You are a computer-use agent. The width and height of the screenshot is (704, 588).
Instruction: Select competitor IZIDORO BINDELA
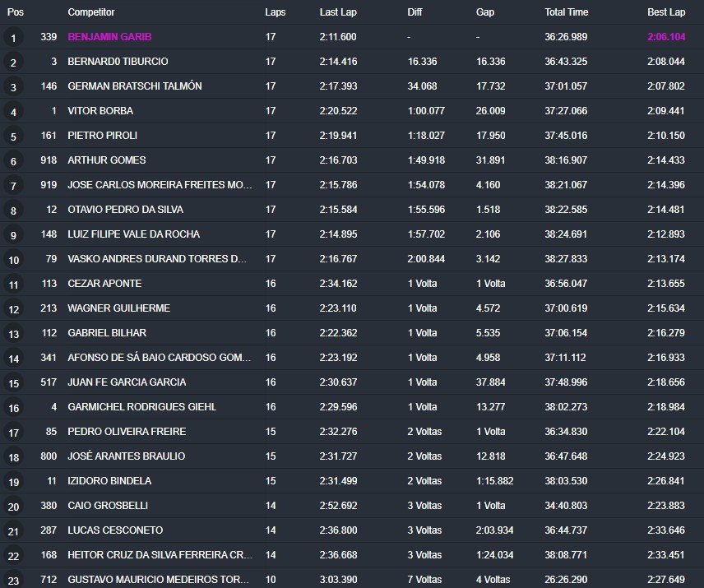pos(109,481)
